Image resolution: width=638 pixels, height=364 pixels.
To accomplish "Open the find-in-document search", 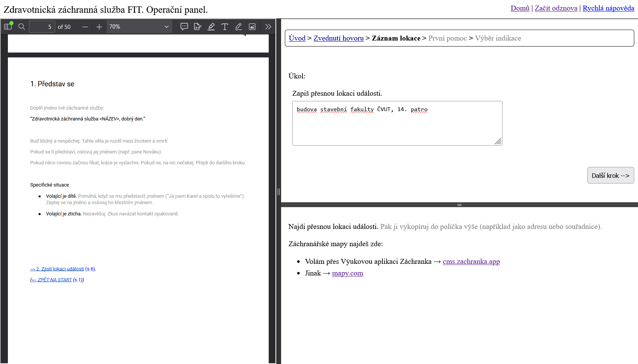I will click(x=22, y=27).
